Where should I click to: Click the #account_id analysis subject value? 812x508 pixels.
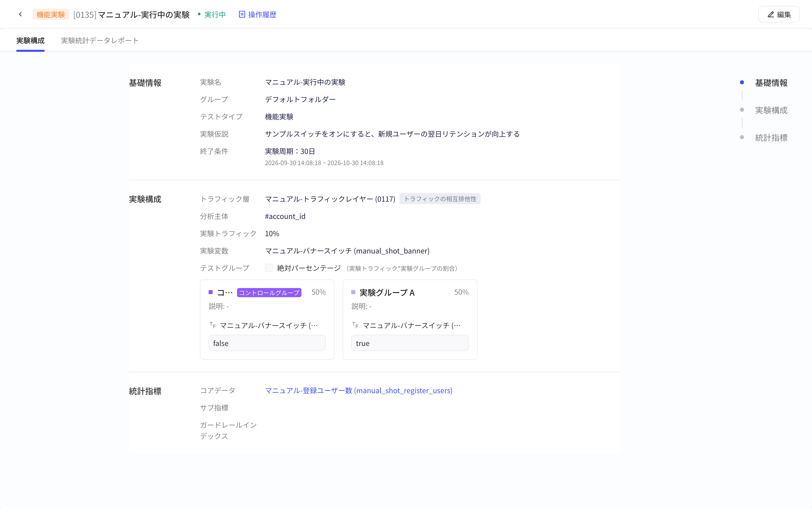(285, 216)
